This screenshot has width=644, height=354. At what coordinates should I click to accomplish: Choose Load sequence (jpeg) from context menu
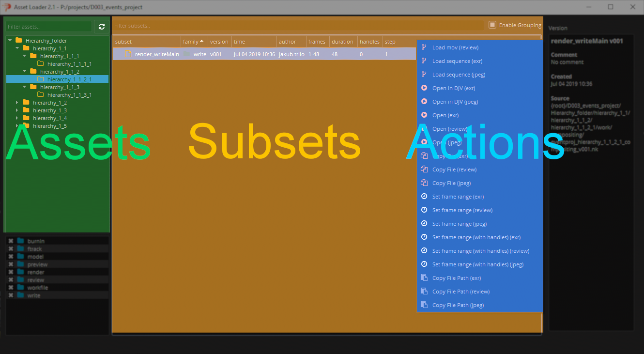pyautogui.click(x=479, y=75)
